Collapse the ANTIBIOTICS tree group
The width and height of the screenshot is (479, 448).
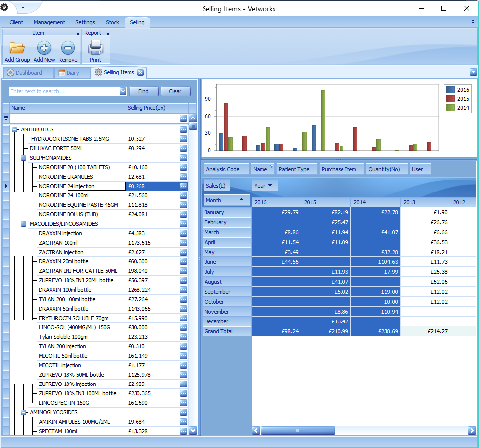[x=15, y=129]
